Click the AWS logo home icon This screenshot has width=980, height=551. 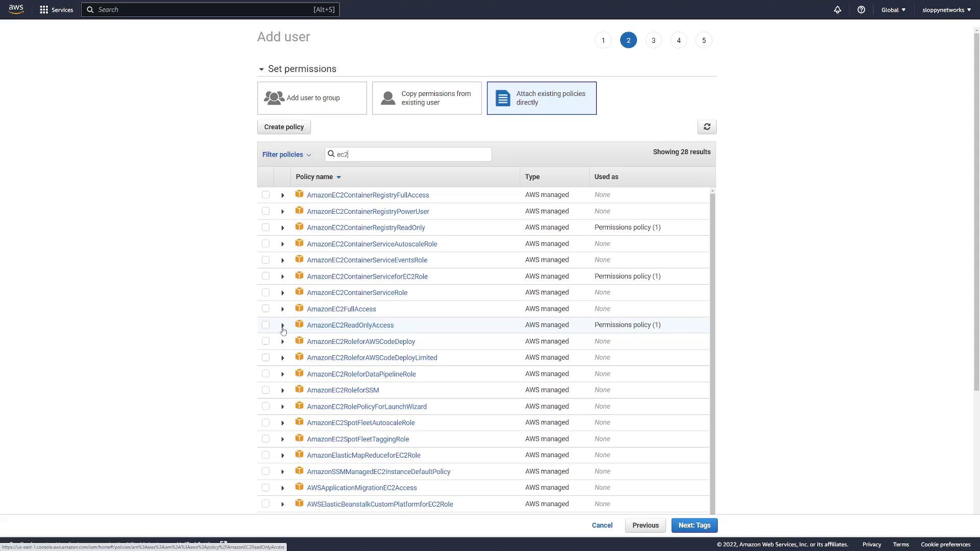tap(16, 10)
